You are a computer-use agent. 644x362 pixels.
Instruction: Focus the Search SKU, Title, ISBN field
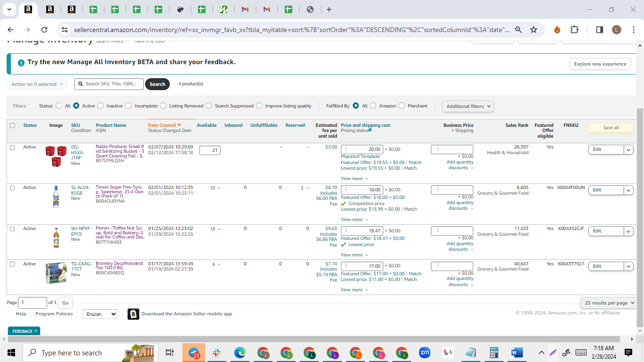pyautogui.click(x=109, y=84)
